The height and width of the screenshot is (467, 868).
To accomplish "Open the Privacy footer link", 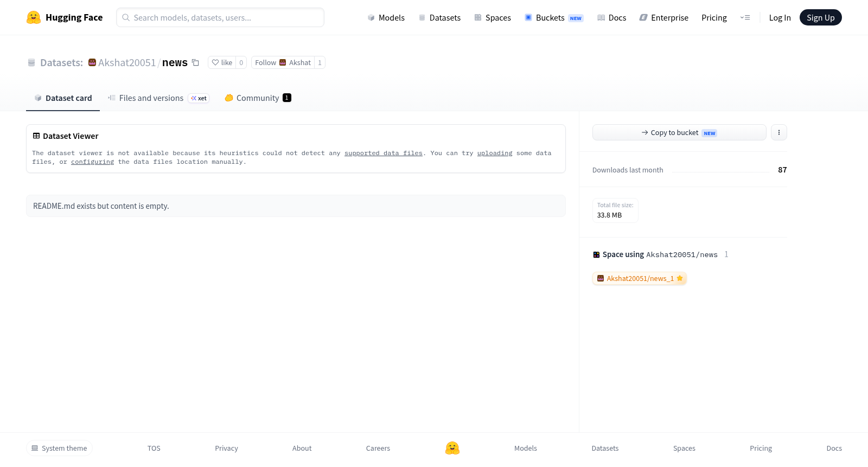I will (x=226, y=448).
